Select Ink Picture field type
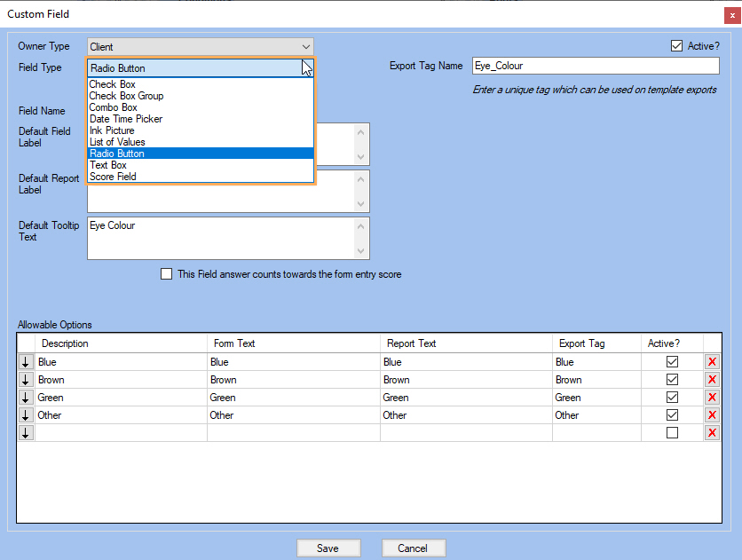Screen dimensions: 742x560 201,130
